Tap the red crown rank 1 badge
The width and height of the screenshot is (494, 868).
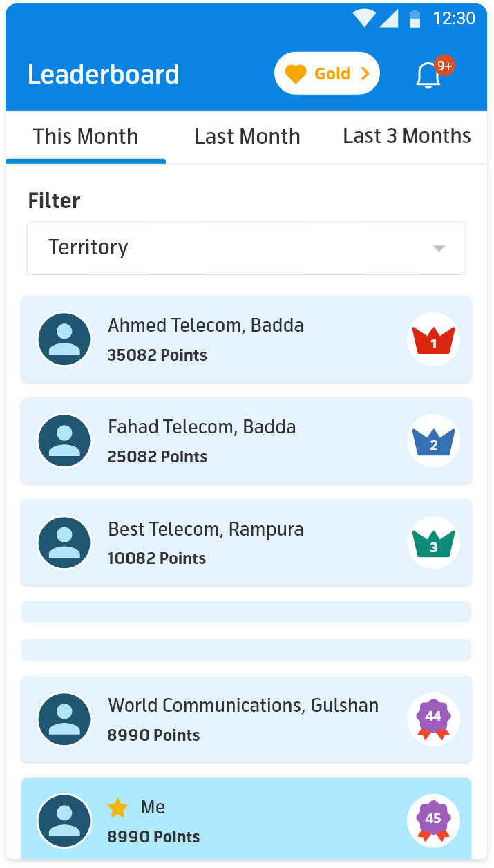pyautogui.click(x=433, y=339)
